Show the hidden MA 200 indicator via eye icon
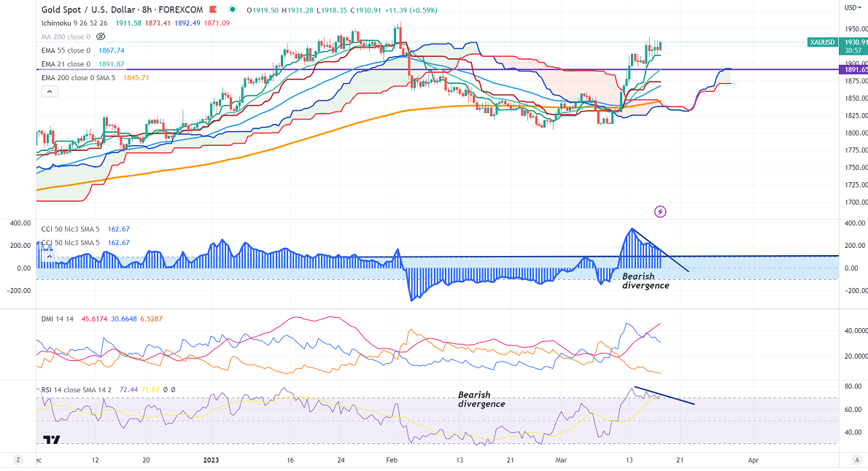 coord(101,36)
